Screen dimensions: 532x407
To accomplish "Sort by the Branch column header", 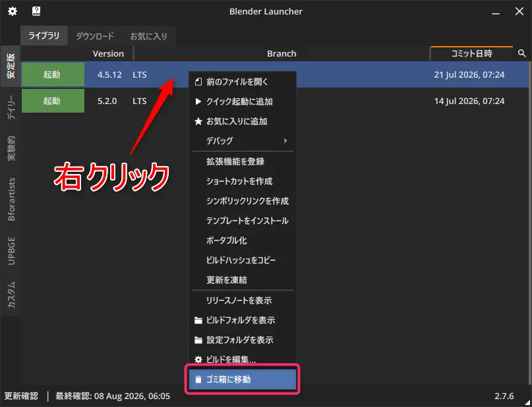I will [x=281, y=53].
